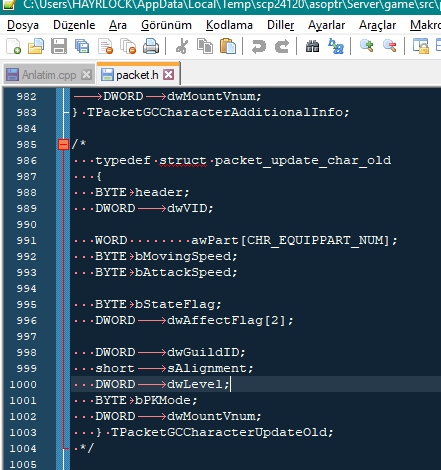Click the short keyword on line 999
This screenshot has width=441, height=470.
click(115, 368)
